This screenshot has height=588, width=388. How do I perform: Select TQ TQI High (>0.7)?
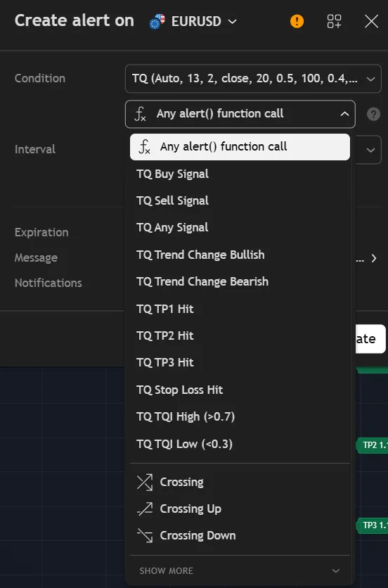240,416
